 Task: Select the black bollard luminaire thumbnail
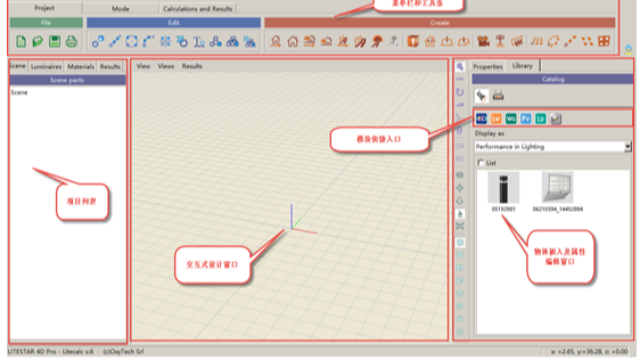(x=503, y=187)
